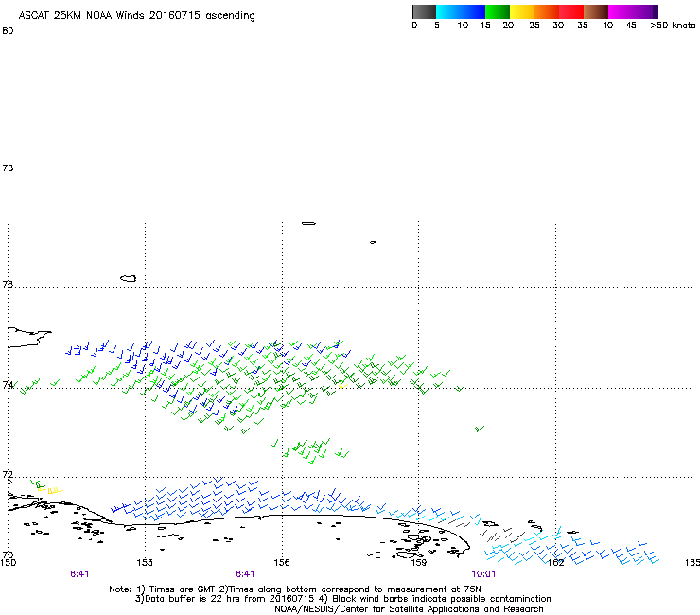This screenshot has height=615, width=700.
Task: Click the longitude label '153'
Action: (145, 563)
